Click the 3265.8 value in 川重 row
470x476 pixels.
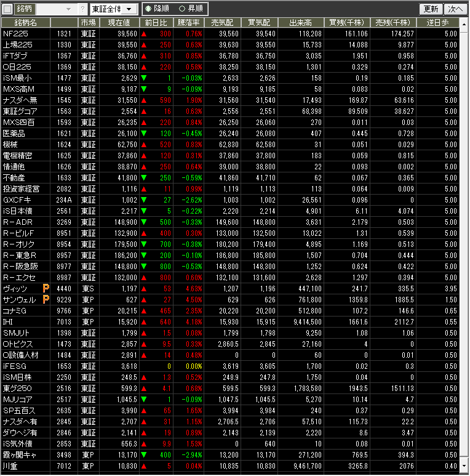coord(358,466)
